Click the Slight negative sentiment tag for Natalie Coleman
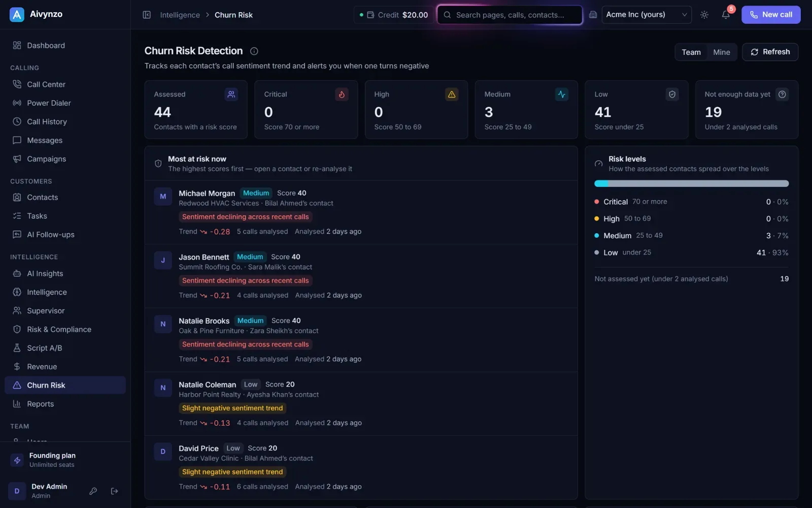 (x=232, y=408)
